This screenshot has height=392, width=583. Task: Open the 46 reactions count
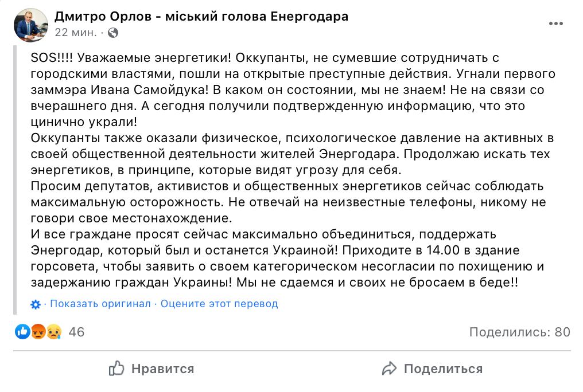click(x=76, y=332)
